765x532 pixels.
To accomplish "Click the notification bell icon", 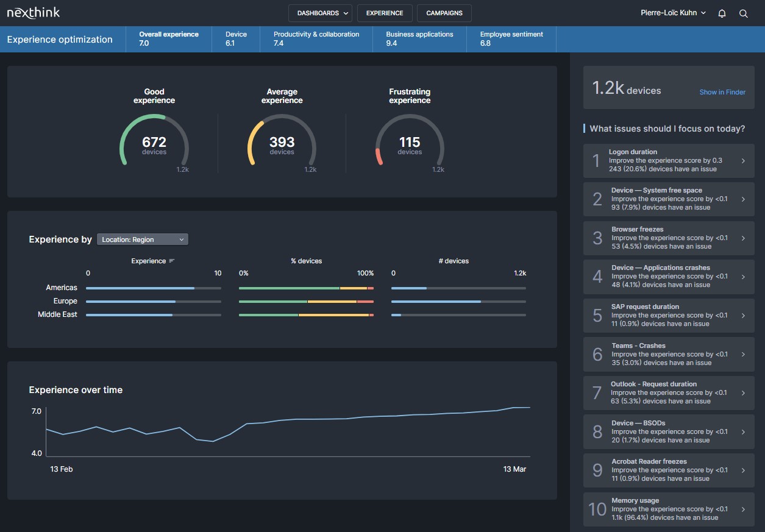I will pos(721,13).
